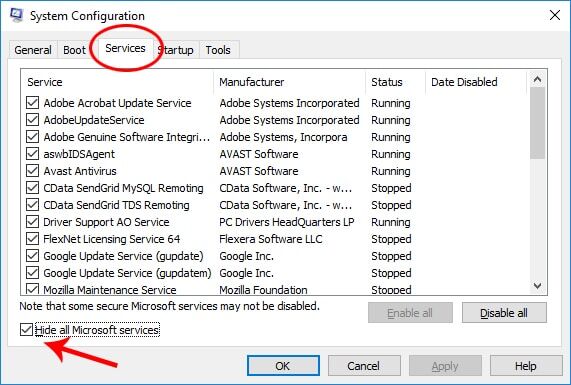Toggle Hide all Microsoft services checkbox

coord(26,330)
